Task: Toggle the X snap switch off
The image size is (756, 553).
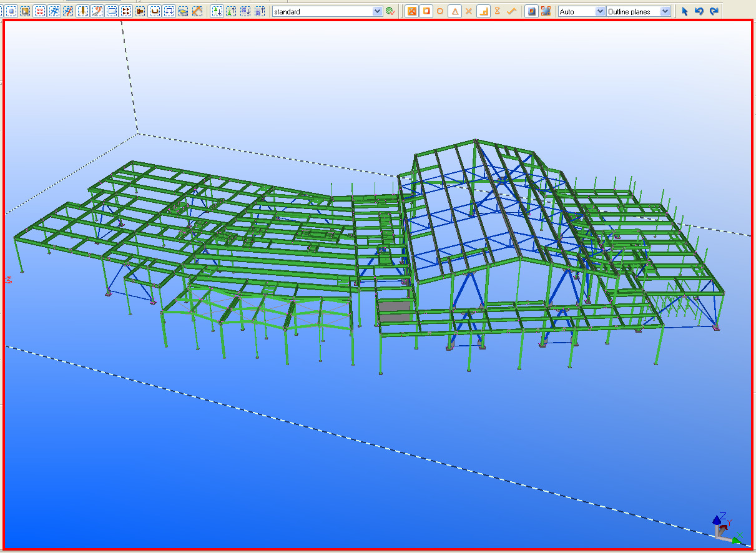Action: tap(469, 11)
